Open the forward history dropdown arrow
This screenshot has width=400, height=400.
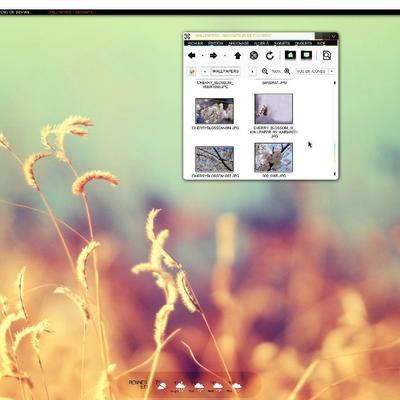coord(225,56)
